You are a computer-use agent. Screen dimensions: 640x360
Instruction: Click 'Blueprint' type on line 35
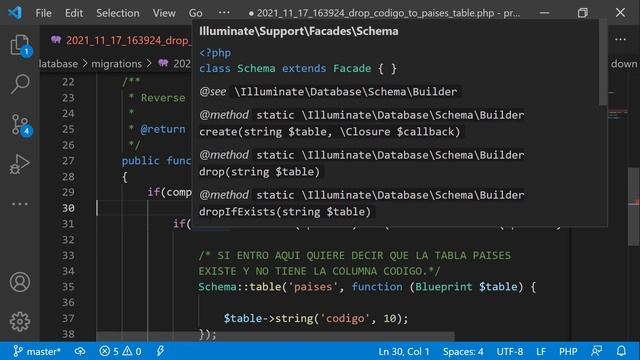(444, 287)
